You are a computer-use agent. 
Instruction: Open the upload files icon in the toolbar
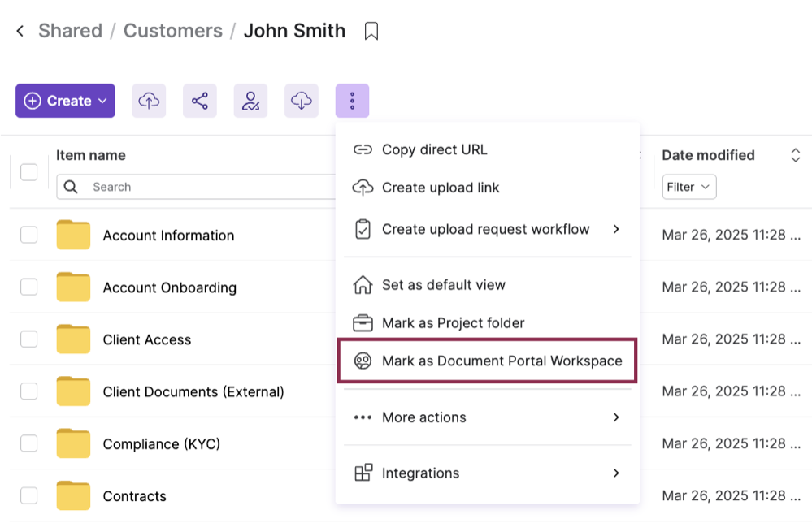pyautogui.click(x=149, y=100)
